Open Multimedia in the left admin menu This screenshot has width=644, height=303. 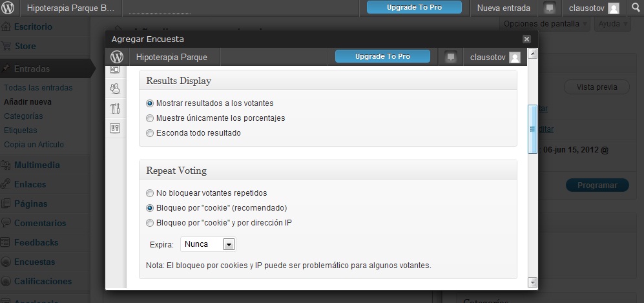pos(37,165)
